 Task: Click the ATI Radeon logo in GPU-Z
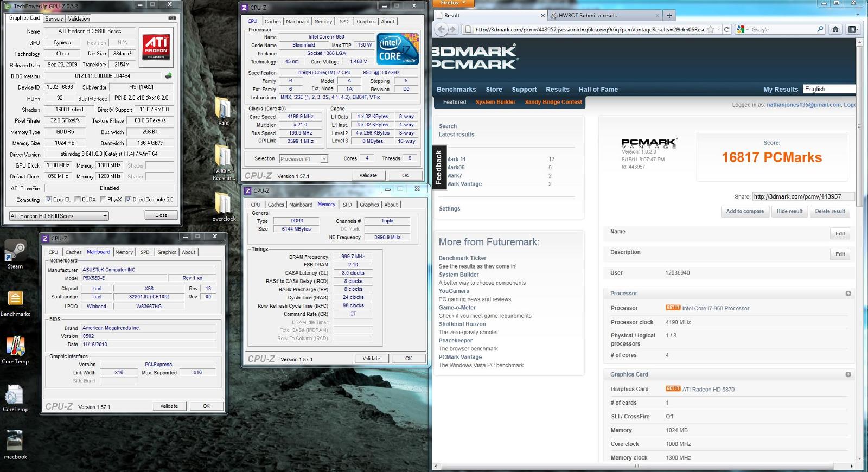156,47
